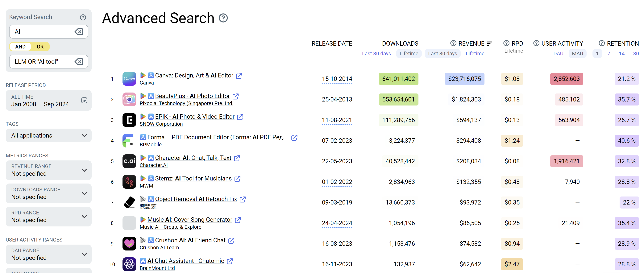This screenshot has width=644, height=273.
Task: Switch downloads to Last 30 days
Action: 376,53
